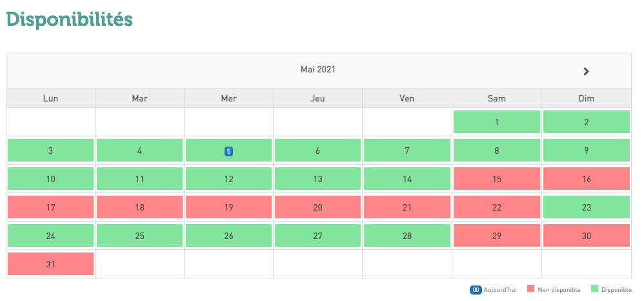This screenshot has height=301, width=644.
Task: Select today's date badge 5
Action: click(228, 151)
